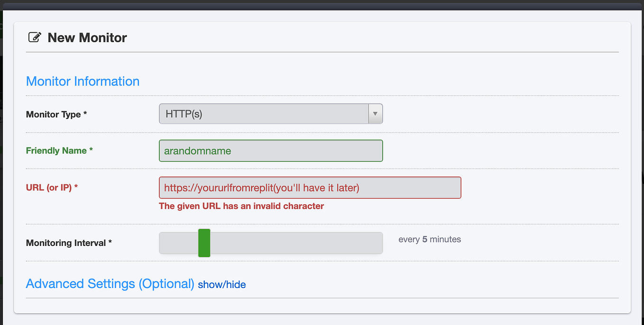Click the New Monitor title text
The width and height of the screenshot is (644, 325).
[x=86, y=37]
